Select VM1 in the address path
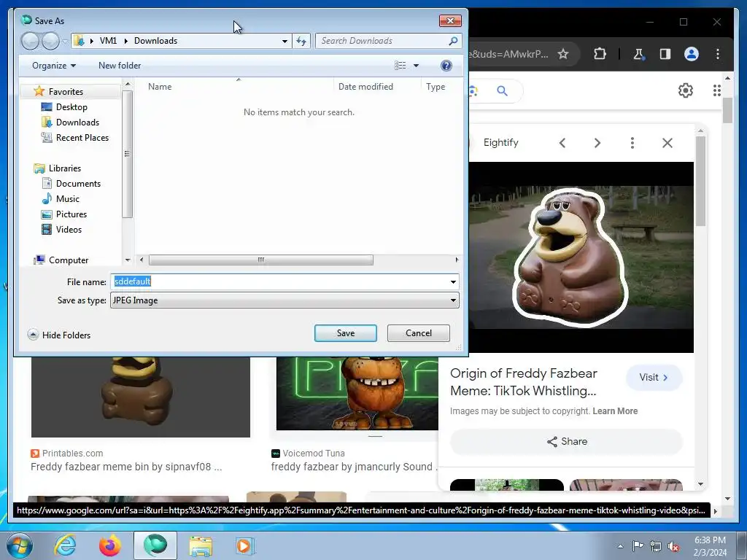747x560 pixels. coord(108,41)
